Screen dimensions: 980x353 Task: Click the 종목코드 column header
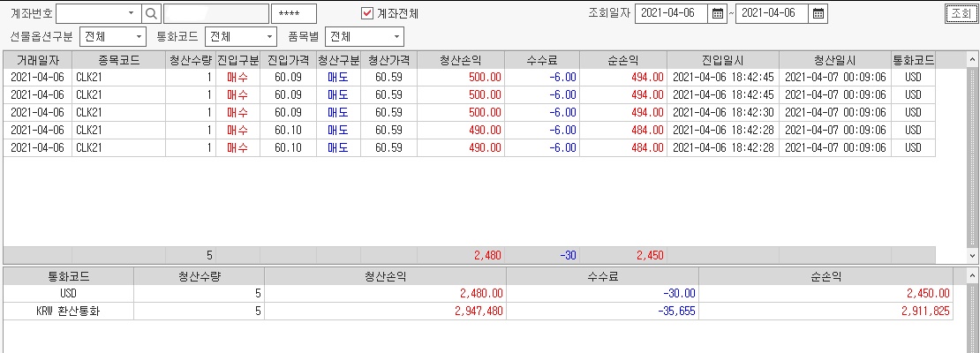coord(118,59)
